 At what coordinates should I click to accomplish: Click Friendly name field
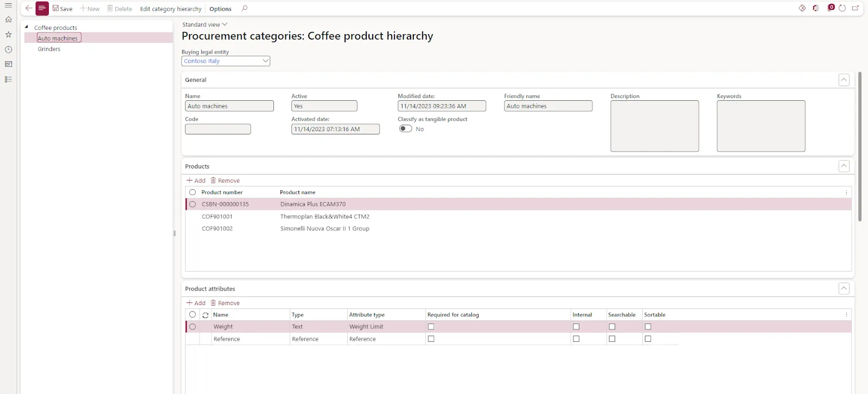point(548,106)
